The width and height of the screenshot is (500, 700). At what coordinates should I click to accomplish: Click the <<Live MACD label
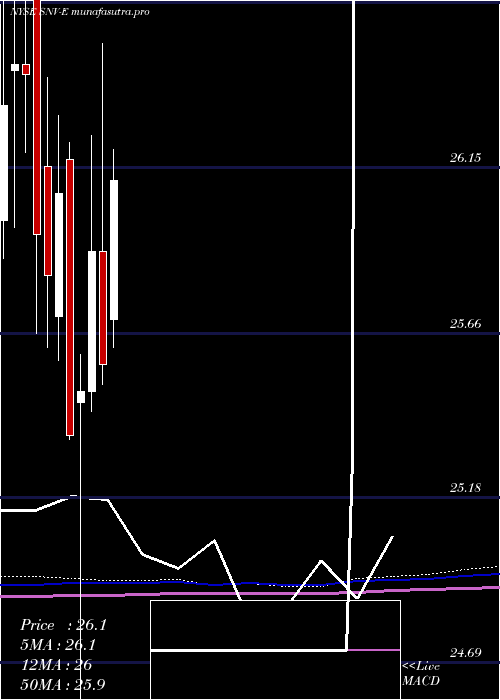pos(421,674)
